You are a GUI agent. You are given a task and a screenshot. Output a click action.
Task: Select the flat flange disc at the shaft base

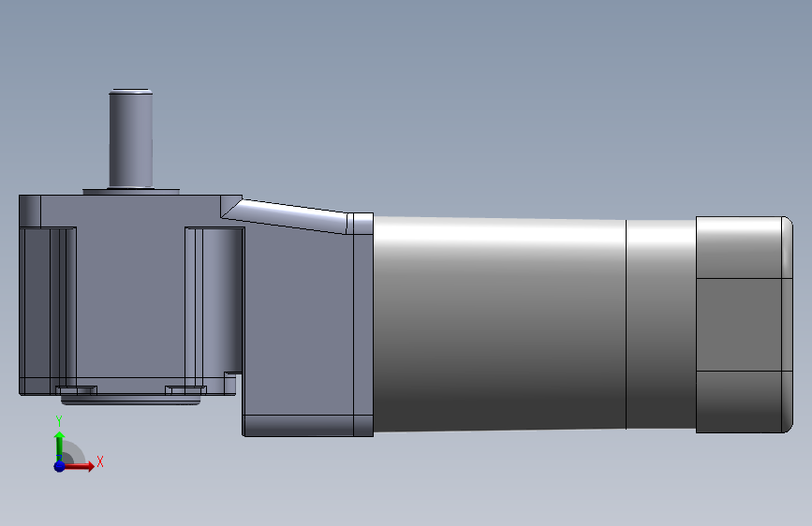pos(131,192)
